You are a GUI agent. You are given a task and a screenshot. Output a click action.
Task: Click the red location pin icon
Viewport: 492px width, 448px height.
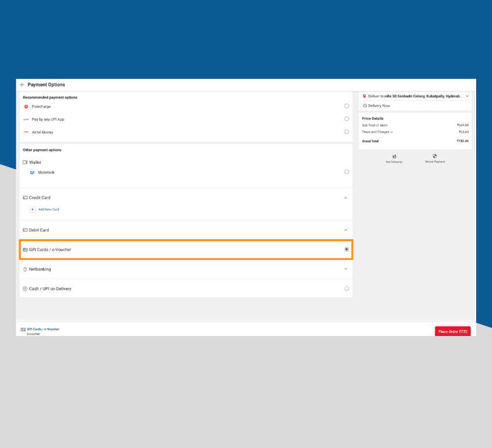(x=365, y=96)
